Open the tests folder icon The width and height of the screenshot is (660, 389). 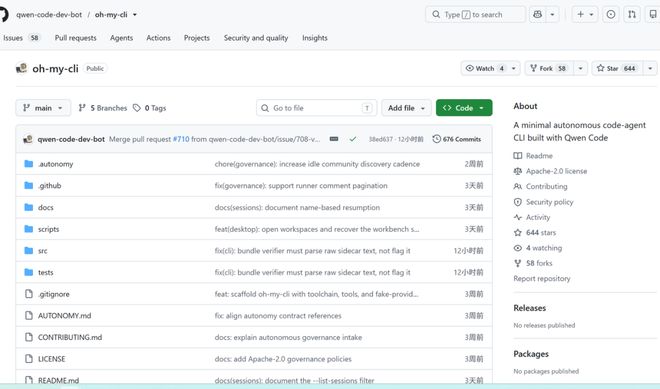point(29,272)
